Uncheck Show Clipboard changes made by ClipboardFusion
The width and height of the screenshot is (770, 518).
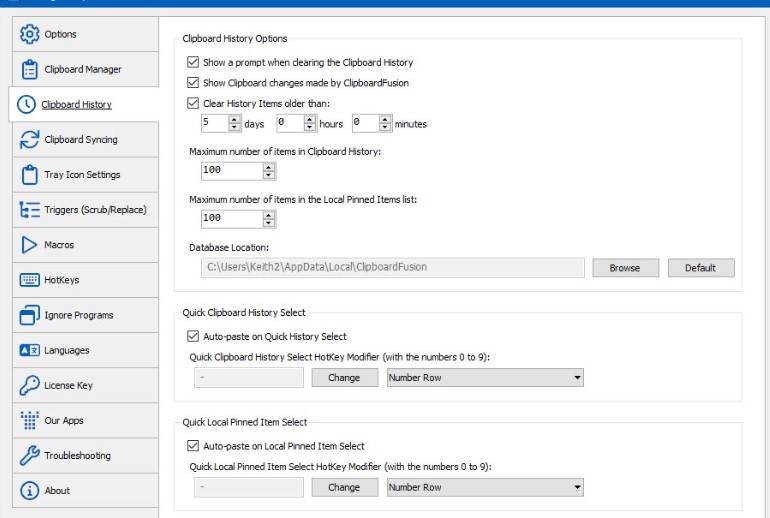click(194, 82)
